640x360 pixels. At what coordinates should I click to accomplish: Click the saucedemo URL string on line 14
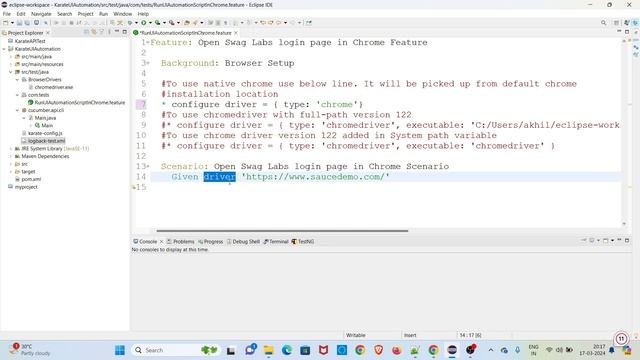(x=316, y=177)
